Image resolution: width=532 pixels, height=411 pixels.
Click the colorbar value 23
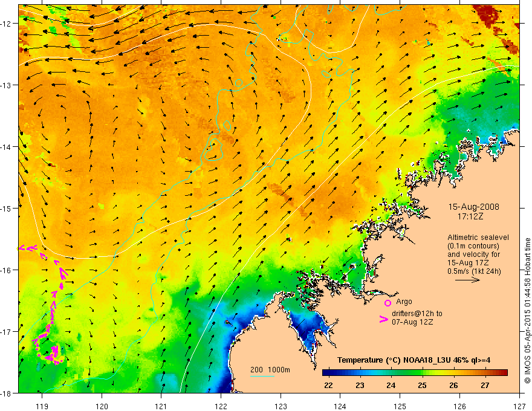coord(360,385)
